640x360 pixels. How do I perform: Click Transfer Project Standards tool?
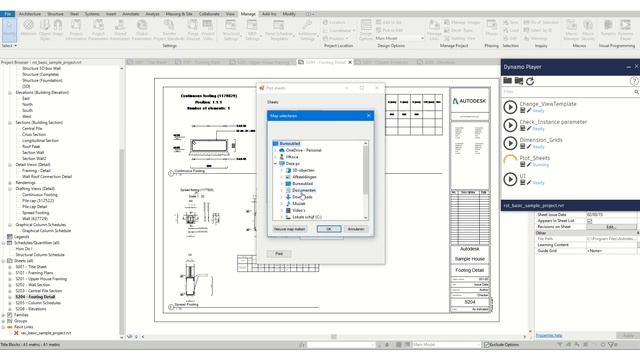[169, 29]
